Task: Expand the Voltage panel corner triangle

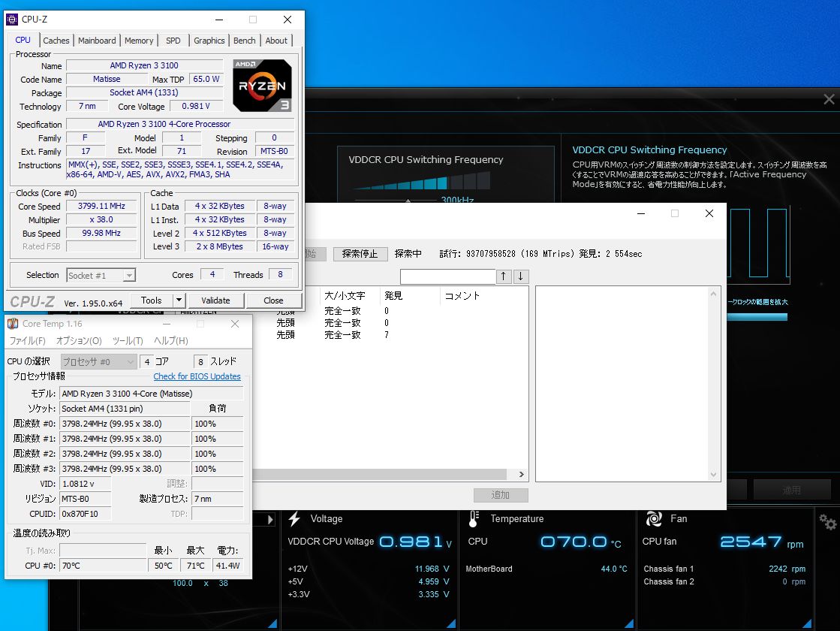Action: (451, 623)
